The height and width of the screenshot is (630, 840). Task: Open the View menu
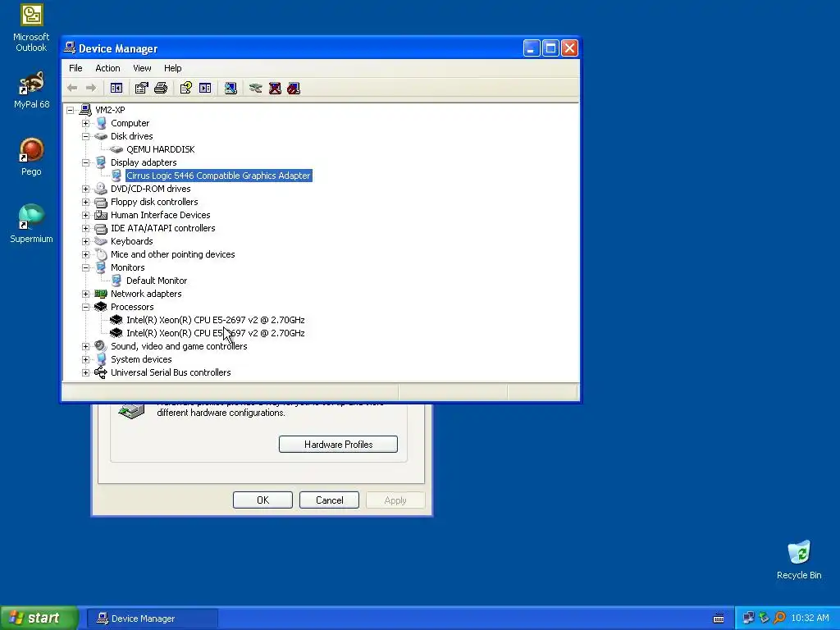click(x=142, y=68)
